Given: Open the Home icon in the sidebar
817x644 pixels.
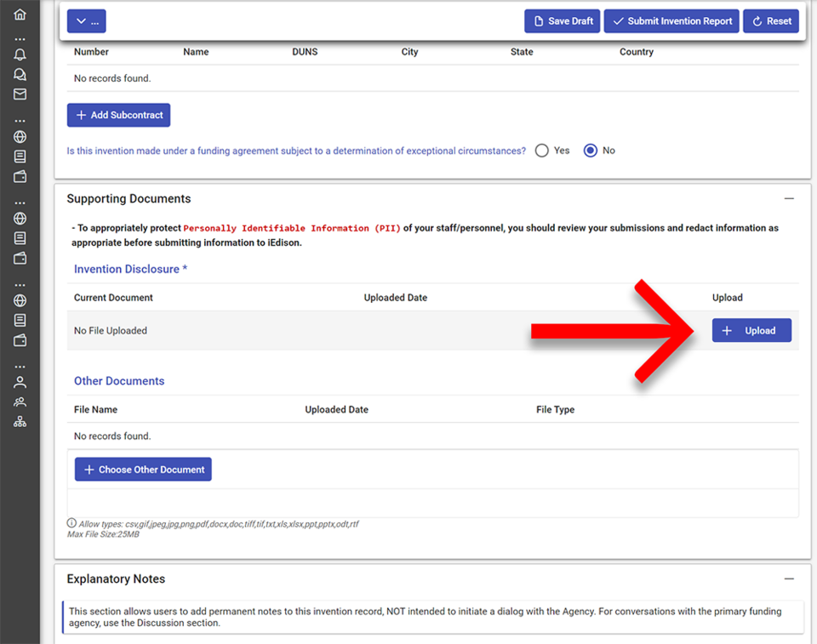Looking at the screenshot, I should click(20, 14).
